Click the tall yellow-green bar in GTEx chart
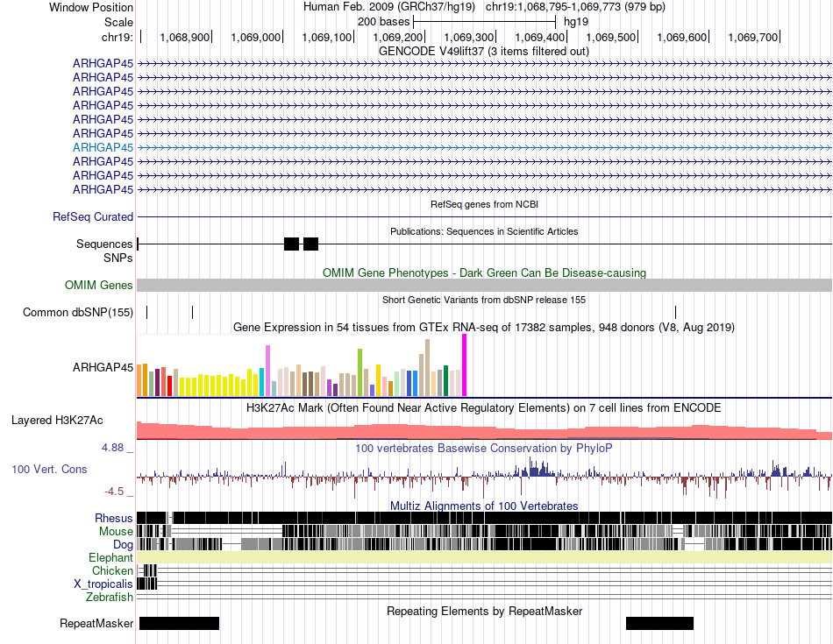 [x=360, y=372]
